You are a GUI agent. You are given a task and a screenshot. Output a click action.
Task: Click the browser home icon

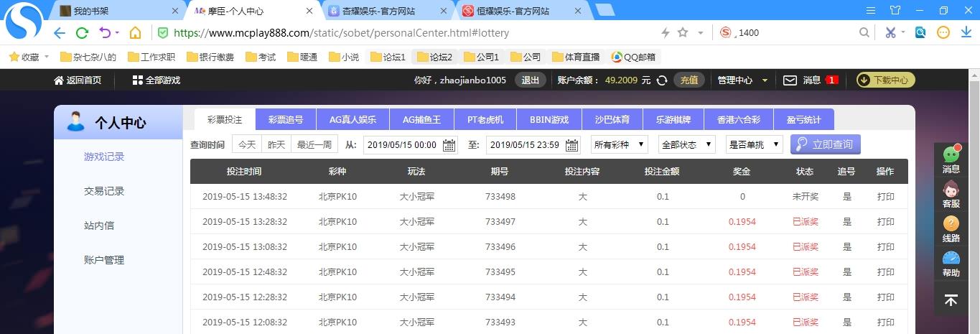135,33
